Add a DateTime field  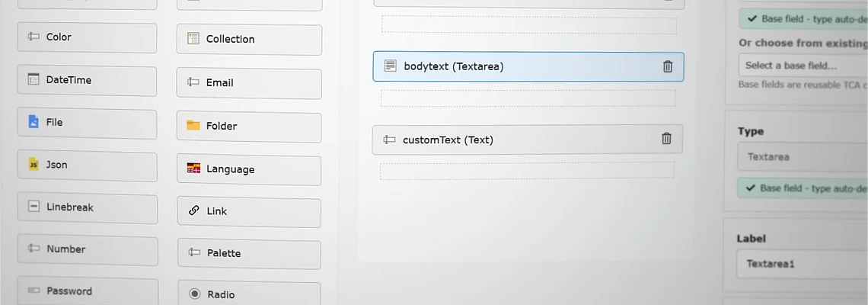click(87, 80)
